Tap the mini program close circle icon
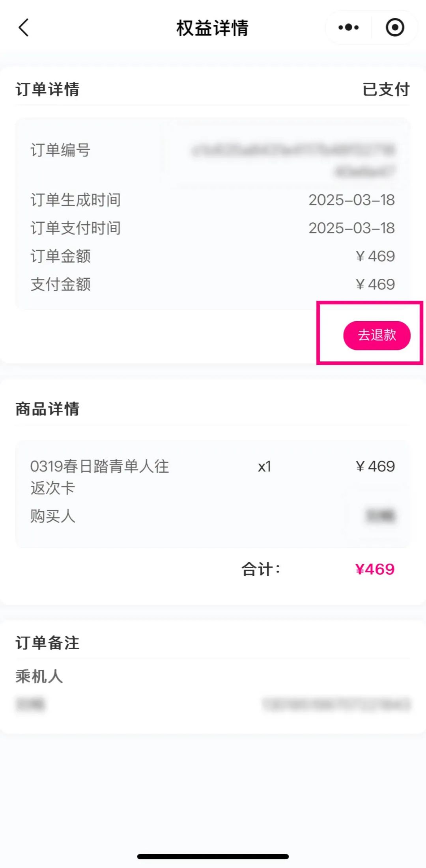 (394, 28)
